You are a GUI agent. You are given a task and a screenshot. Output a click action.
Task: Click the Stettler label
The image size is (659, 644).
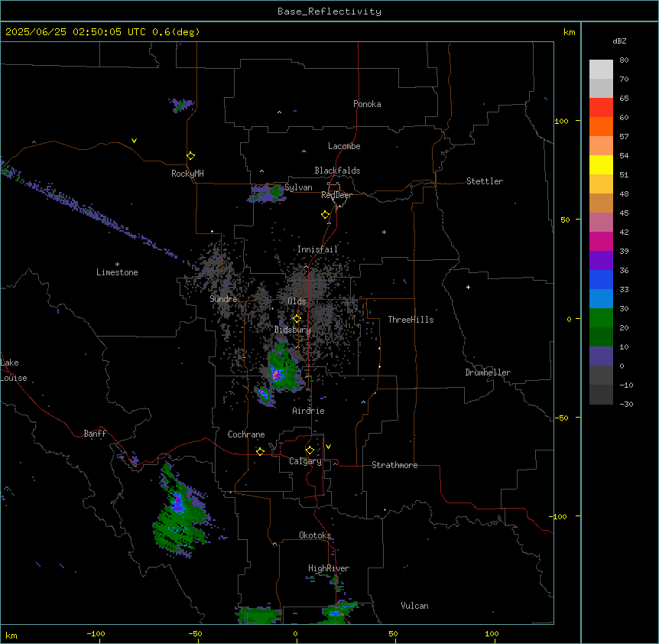tap(485, 181)
